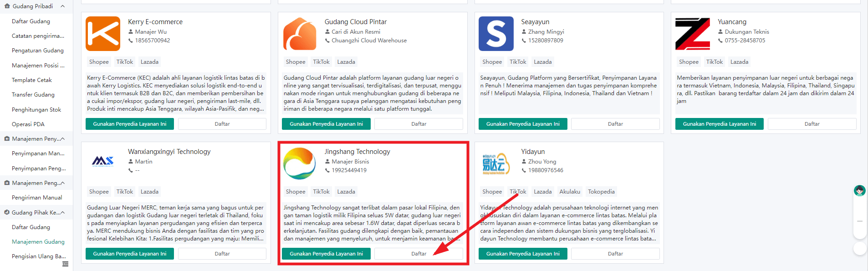Open Pengisian Ulang Barang menu item

[x=39, y=256]
